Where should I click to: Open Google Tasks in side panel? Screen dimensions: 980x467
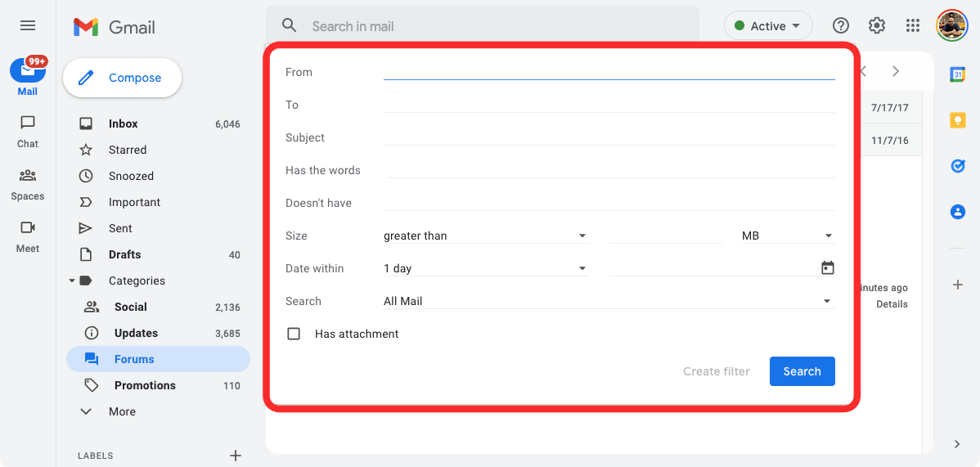tap(957, 166)
